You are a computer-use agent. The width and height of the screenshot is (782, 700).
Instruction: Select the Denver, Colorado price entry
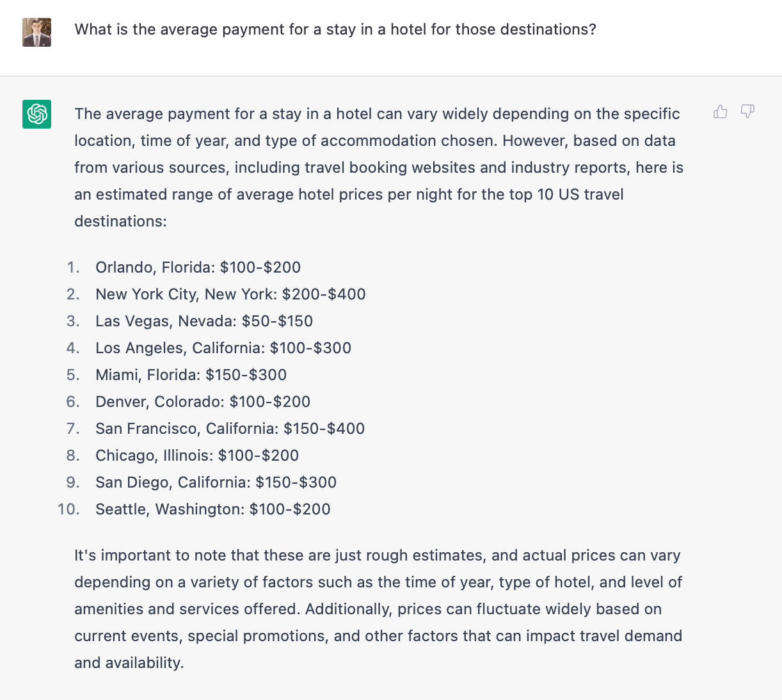[x=203, y=402]
